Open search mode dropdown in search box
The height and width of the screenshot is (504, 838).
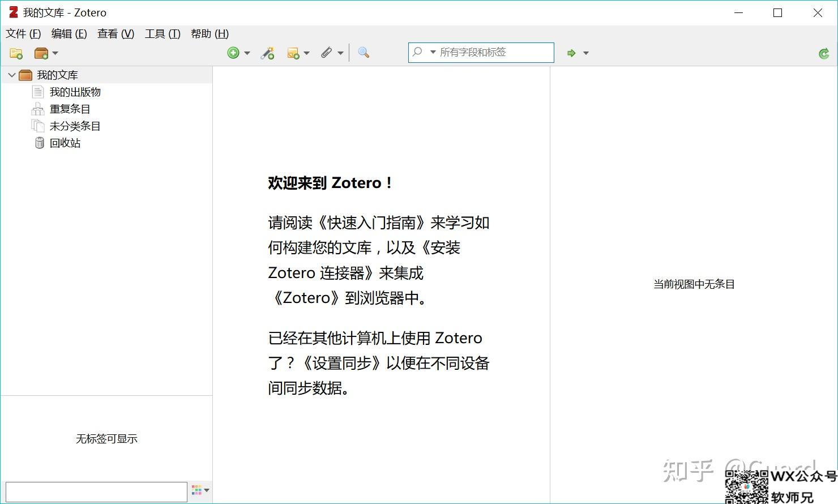pos(433,52)
